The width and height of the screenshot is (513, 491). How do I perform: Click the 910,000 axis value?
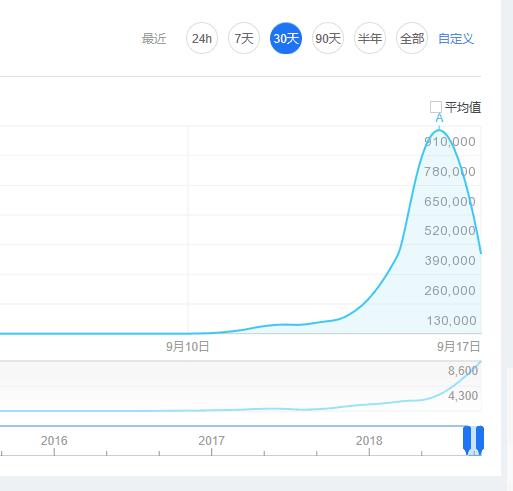(450, 142)
